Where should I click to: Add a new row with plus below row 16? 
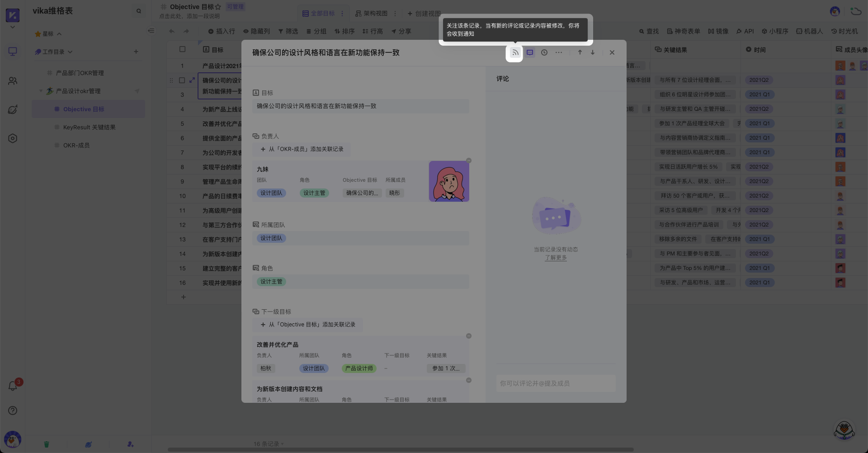pos(183,297)
